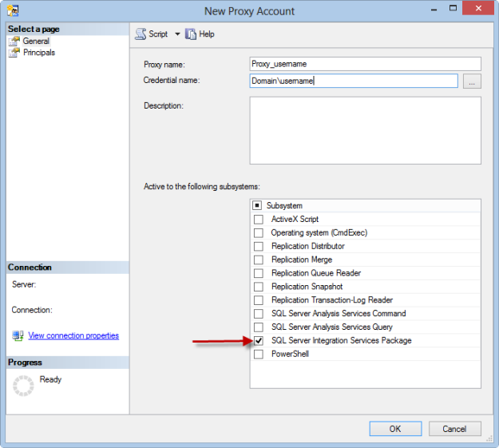
Task: Select the 'ActiveX Script' row text
Action: 295,220
